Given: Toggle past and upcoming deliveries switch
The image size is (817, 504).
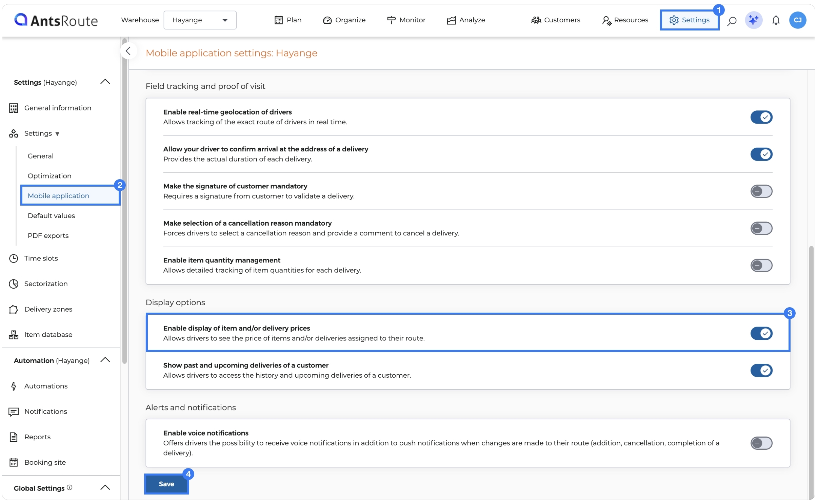Looking at the screenshot, I should point(761,370).
